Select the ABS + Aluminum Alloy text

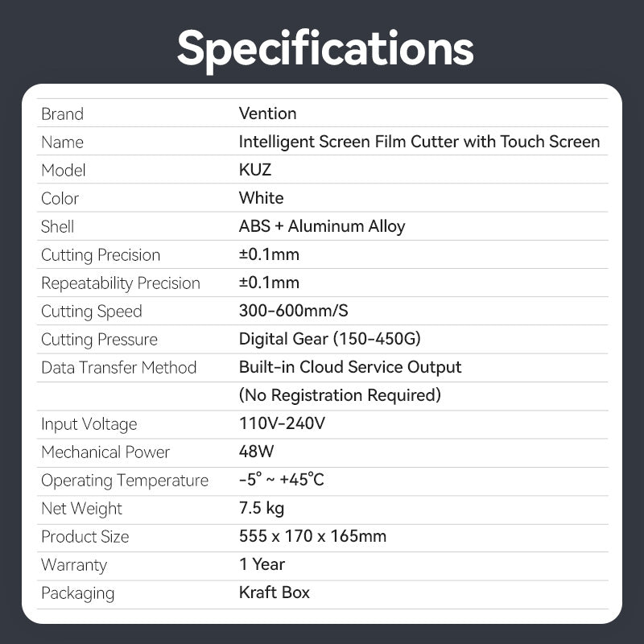point(321,226)
